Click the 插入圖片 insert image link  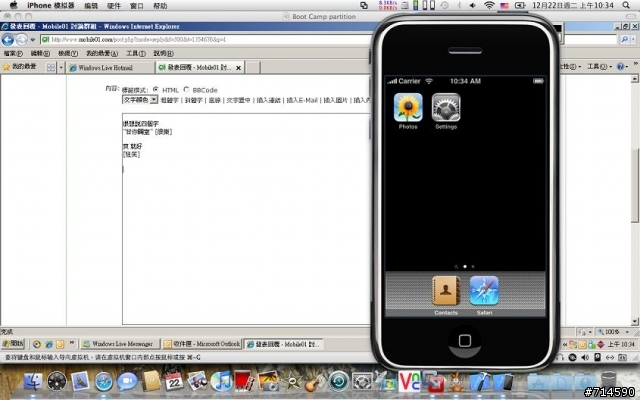coord(335,100)
